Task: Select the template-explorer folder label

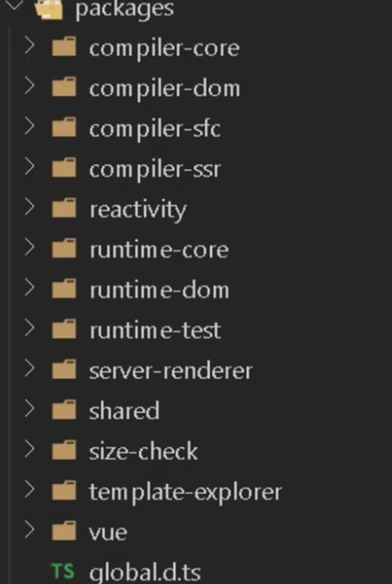Action: click(185, 492)
